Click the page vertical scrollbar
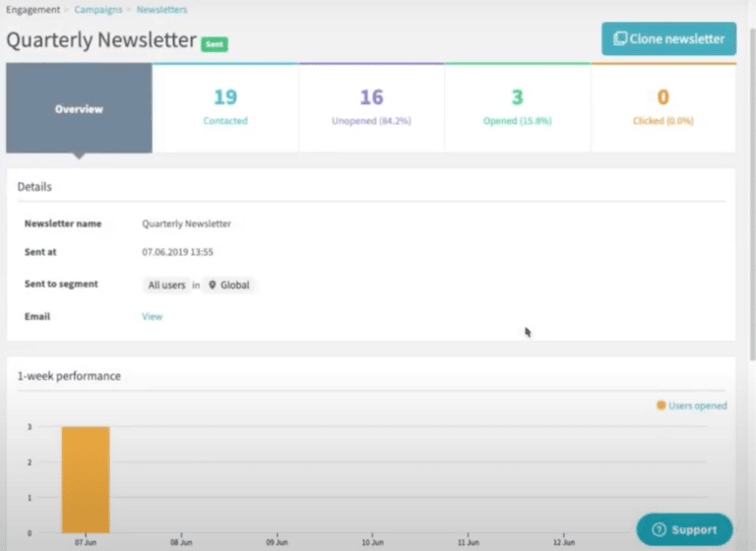The image size is (756, 551). coord(752,197)
